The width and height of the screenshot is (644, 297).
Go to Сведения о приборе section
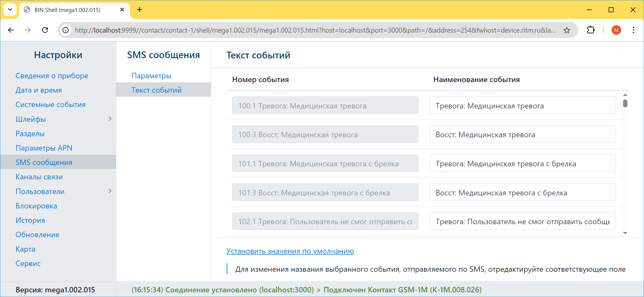click(52, 76)
